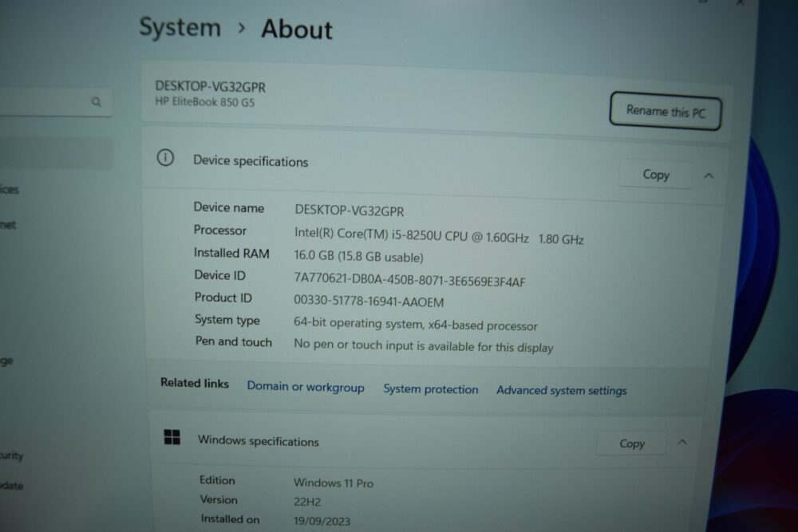798x532 pixels.
Task: Click the search magnifier icon in sidebar
Action: tap(97, 102)
